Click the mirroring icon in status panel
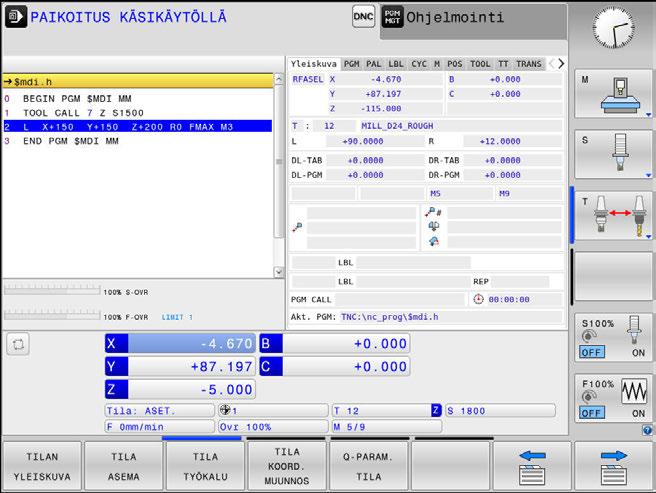 point(433,226)
